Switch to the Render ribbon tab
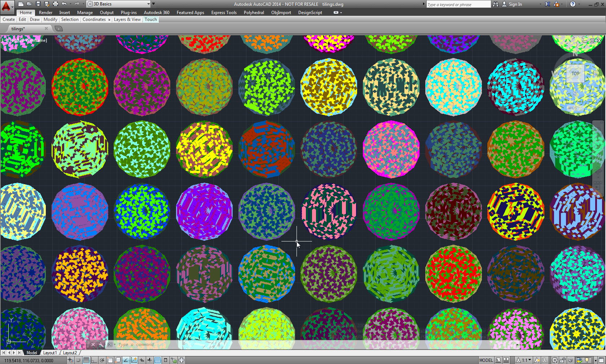This screenshot has height=364, width=606. [x=45, y=13]
